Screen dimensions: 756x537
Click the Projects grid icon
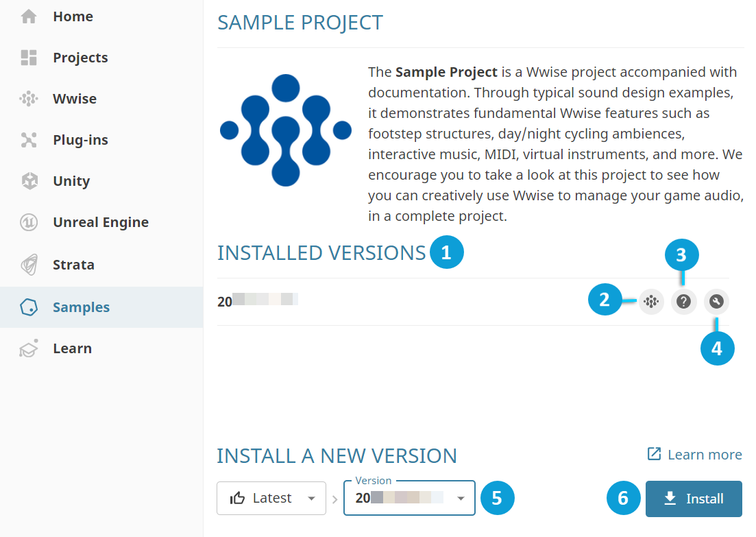pyautogui.click(x=28, y=58)
